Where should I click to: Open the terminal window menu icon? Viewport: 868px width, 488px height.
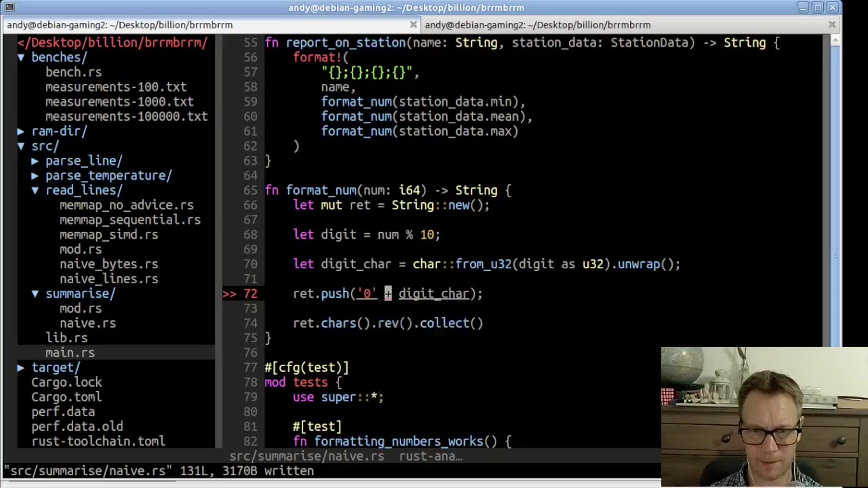coord(9,7)
